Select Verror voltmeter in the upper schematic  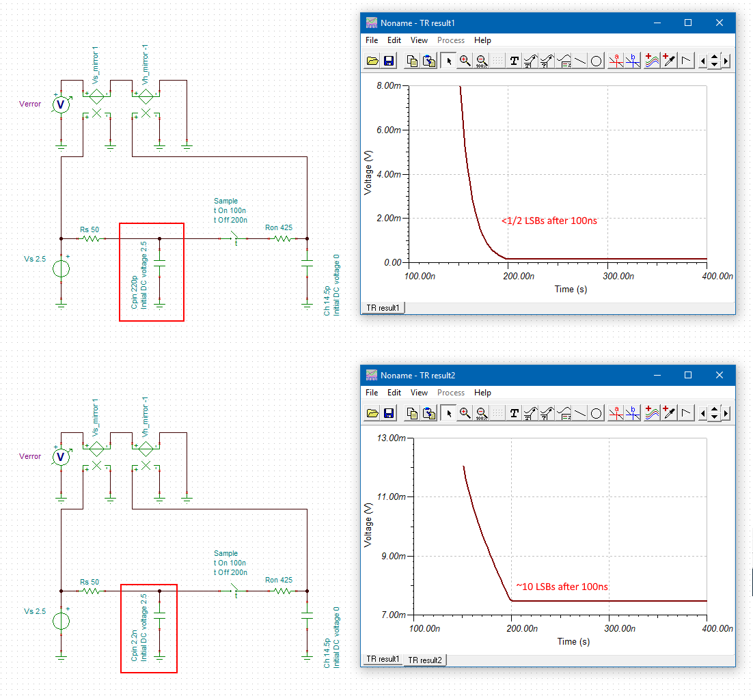coord(61,104)
